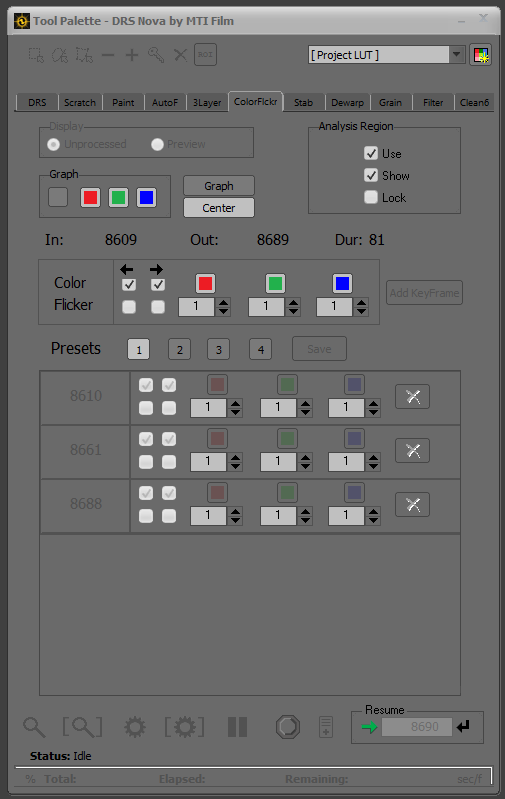The width and height of the screenshot is (505, 799).
Task: Click green Resume arrow icon
Action: (369, 727)
